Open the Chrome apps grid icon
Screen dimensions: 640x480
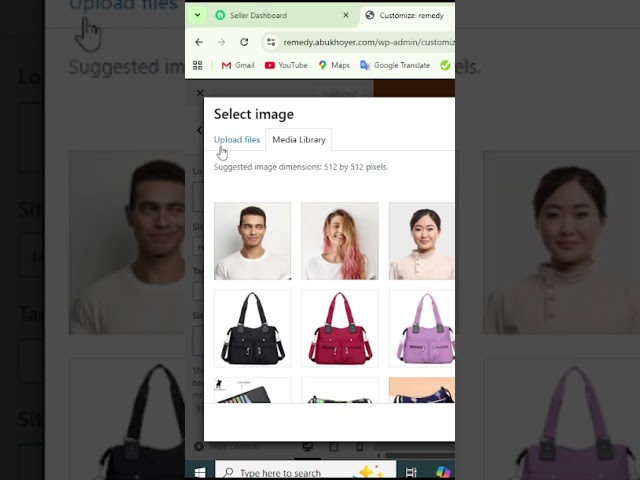198,65
